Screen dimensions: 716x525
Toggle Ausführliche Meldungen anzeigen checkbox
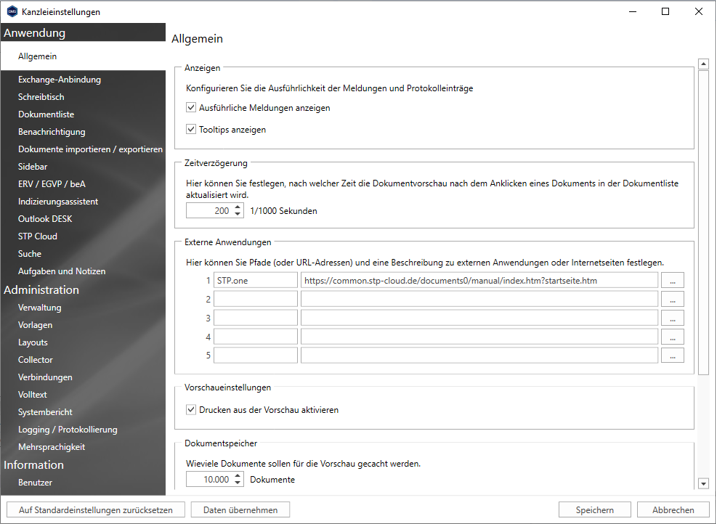(191, 108)
